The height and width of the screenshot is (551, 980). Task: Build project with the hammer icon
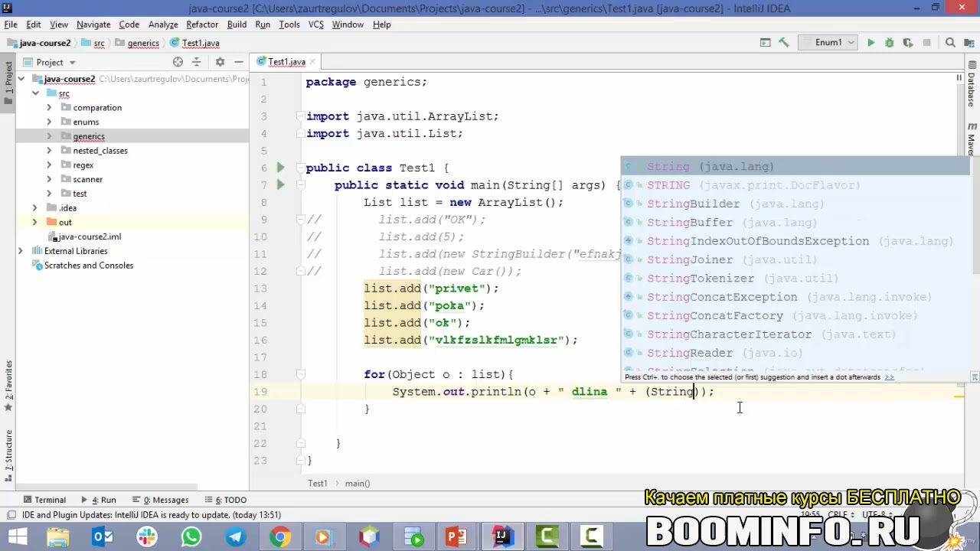(x=783, y=43)
